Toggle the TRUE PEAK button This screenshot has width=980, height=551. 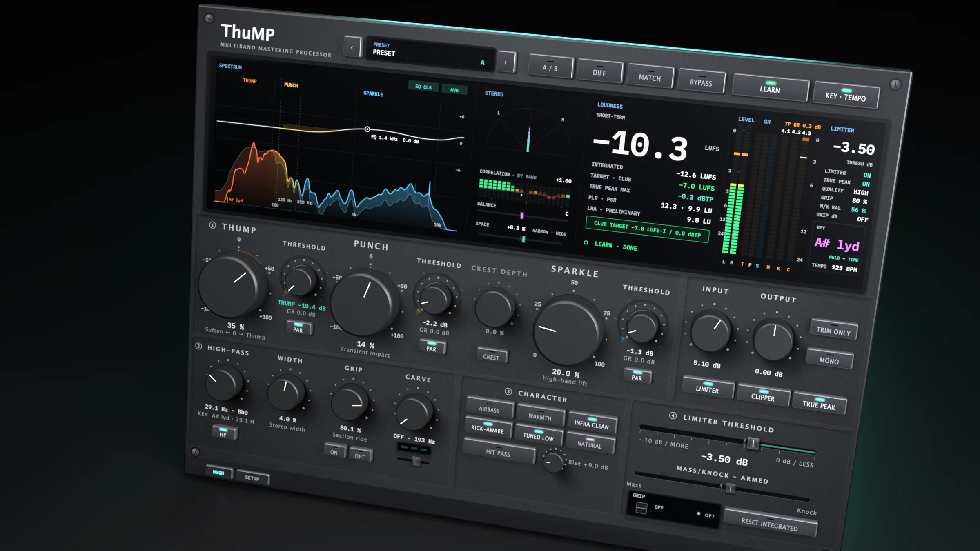[x=819, y=404]
